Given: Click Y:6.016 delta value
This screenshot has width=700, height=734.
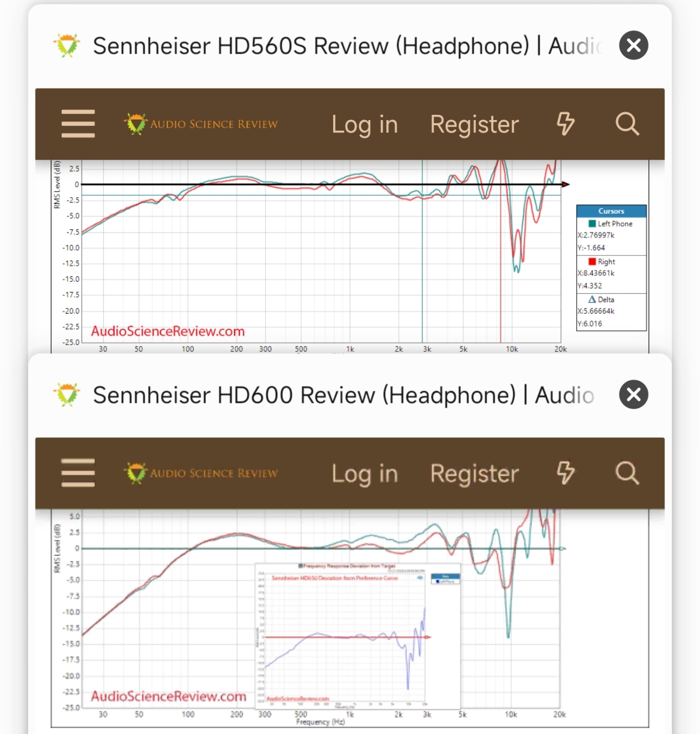Looking at the screenshot, I should click(590, 324).
